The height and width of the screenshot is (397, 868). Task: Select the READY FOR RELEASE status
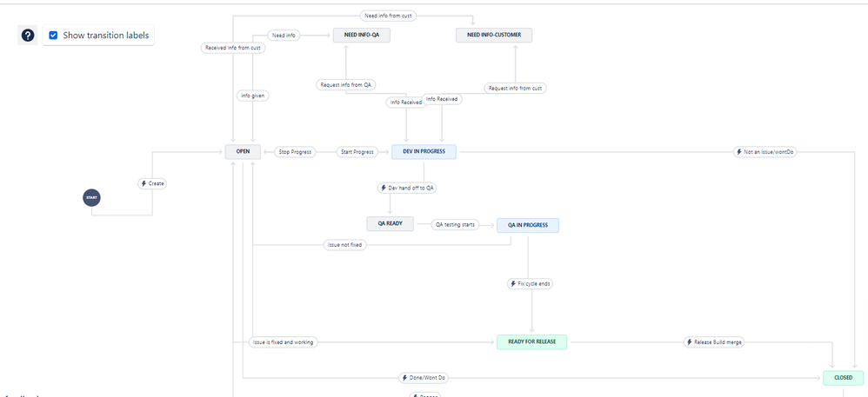(x=531, y=342)
